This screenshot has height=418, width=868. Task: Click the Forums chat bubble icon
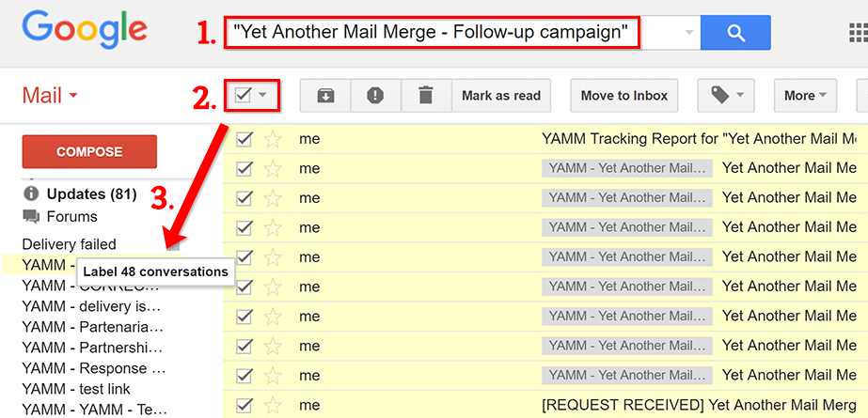[31, 216]
